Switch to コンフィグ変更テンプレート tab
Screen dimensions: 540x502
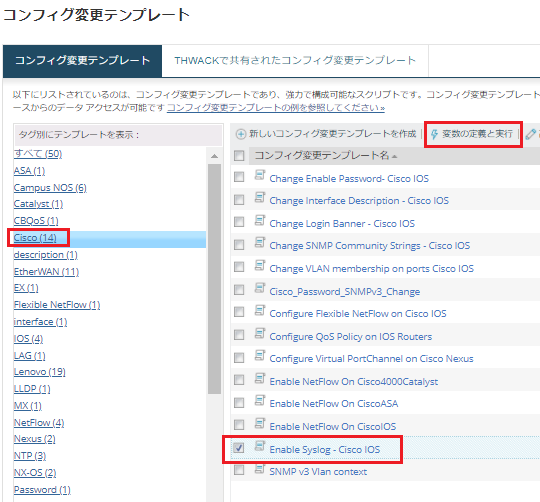click(x=82, y=61)
